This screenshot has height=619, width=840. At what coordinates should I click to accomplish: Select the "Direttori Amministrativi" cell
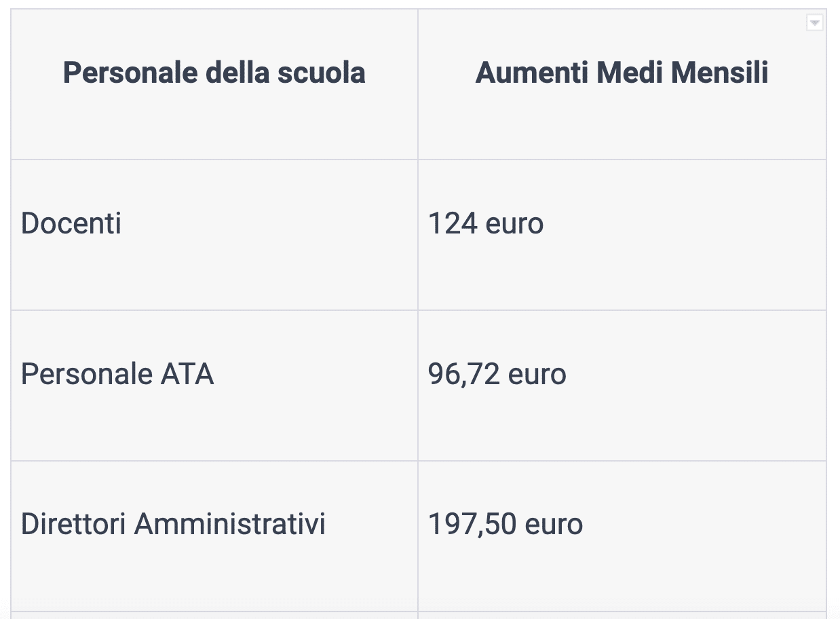coord(173,525)
